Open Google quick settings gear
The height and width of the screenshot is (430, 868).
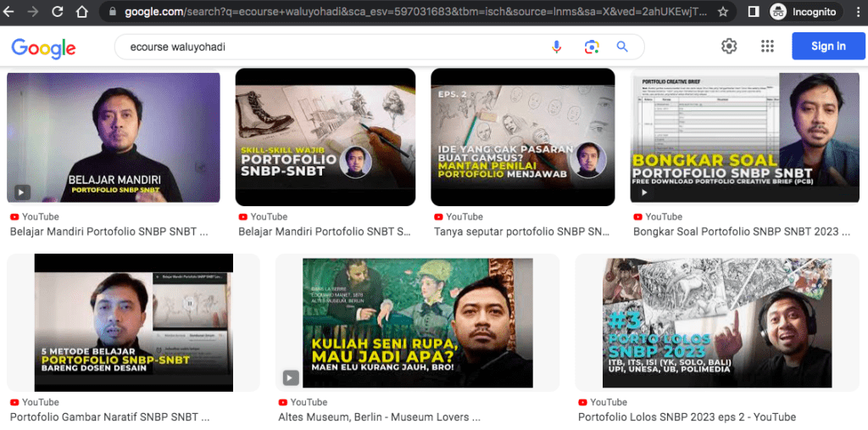point(729,46)
